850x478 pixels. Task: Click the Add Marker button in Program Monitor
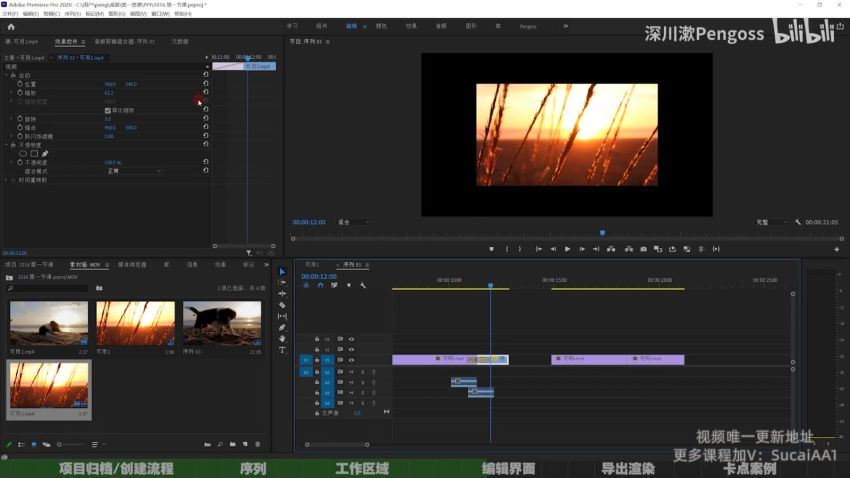[492, 249]
